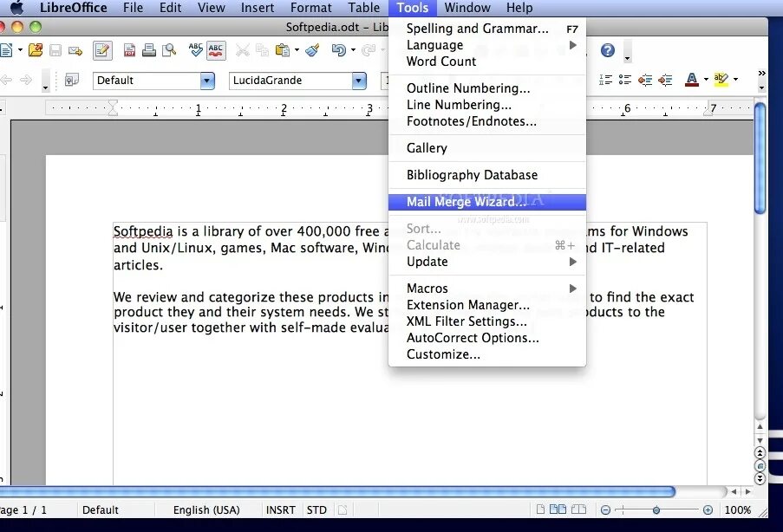Decrease Indent icon
Image resolution: width=783 pixels, height=532 pixels.
click(x=645, y=80)
